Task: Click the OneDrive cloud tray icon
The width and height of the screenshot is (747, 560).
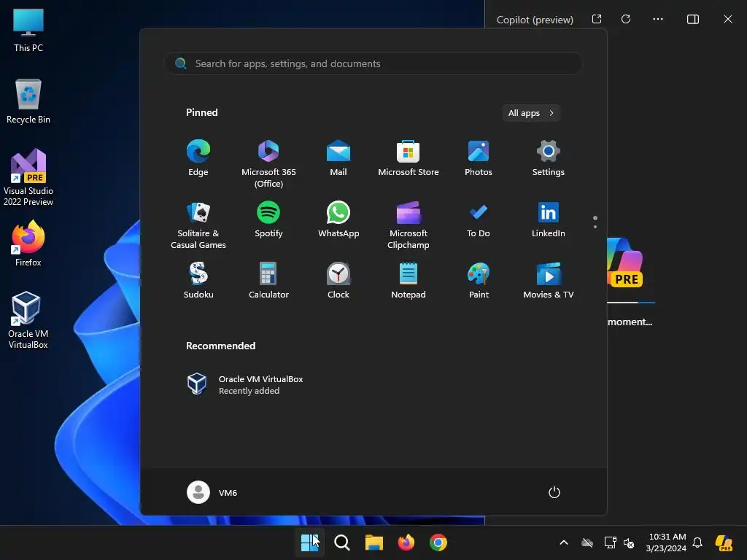Action: [587, 542]
